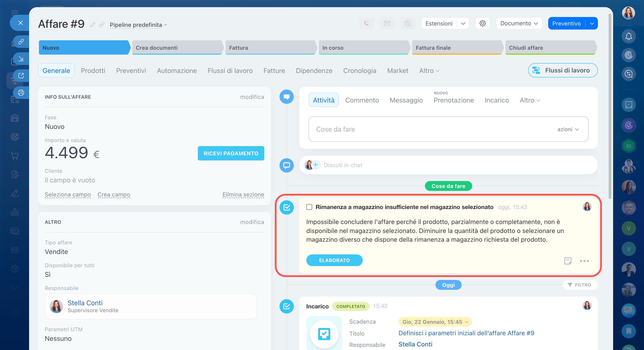Click the RICEVI PAGAMENTO button
The image size is (644, 350).
pos(230,153)
